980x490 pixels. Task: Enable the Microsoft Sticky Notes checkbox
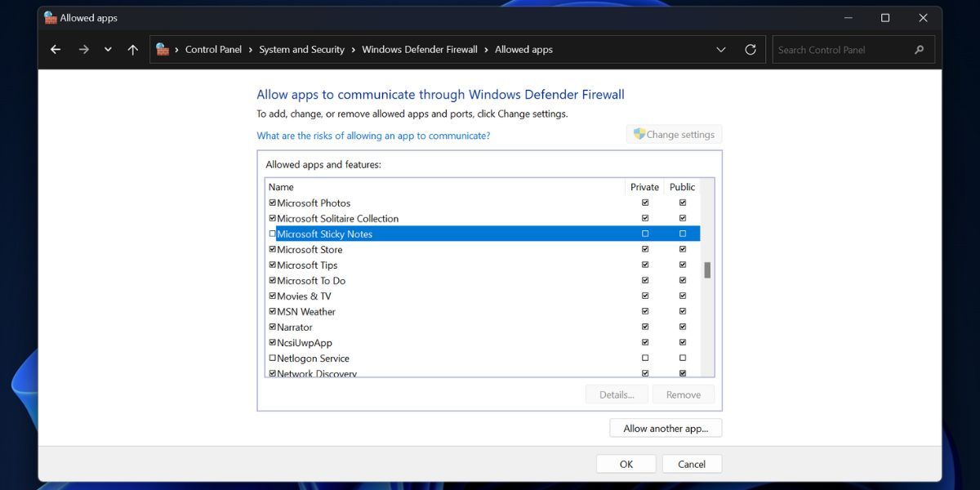(272, 234)
